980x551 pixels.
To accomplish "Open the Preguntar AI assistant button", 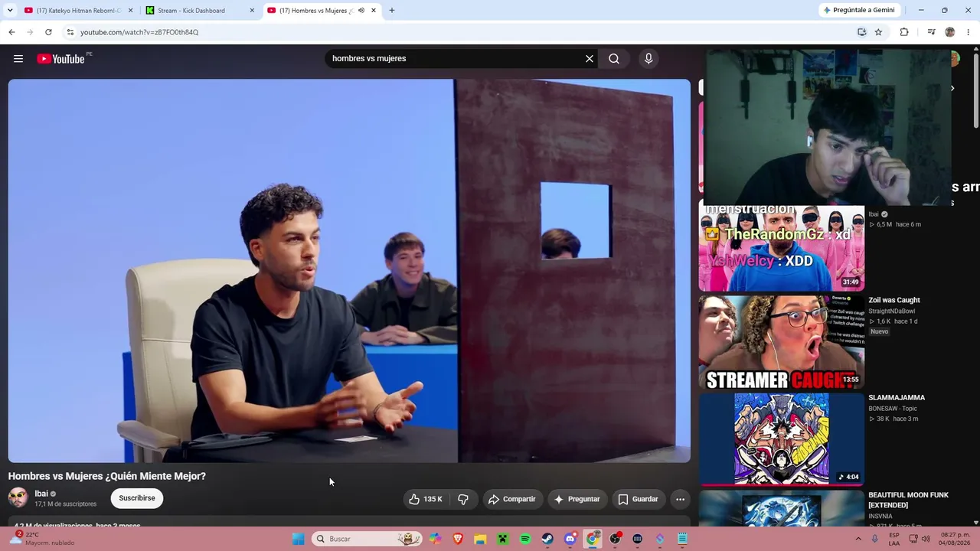I will (577, 499).
